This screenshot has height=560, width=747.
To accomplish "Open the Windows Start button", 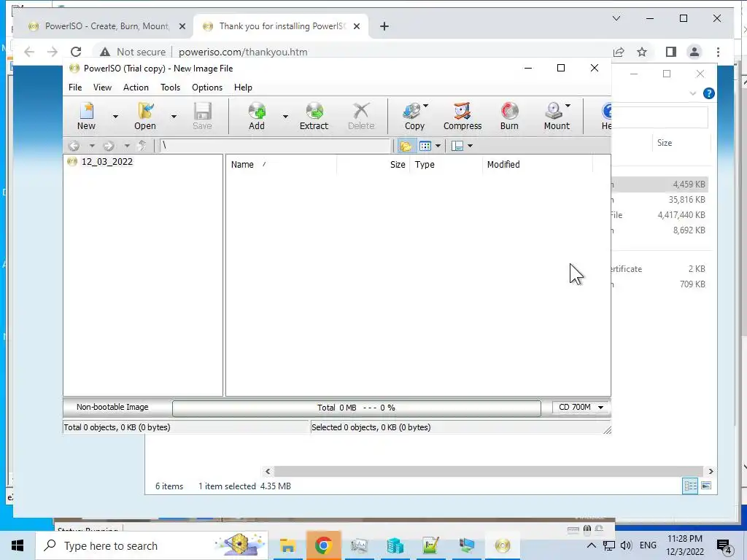I will pyautogui.click(x=18, y=545).
